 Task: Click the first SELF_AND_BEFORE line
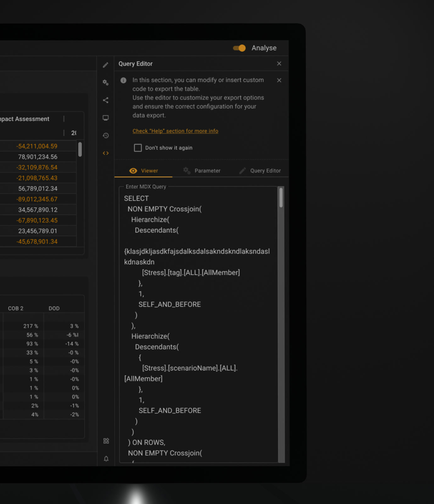170,304
